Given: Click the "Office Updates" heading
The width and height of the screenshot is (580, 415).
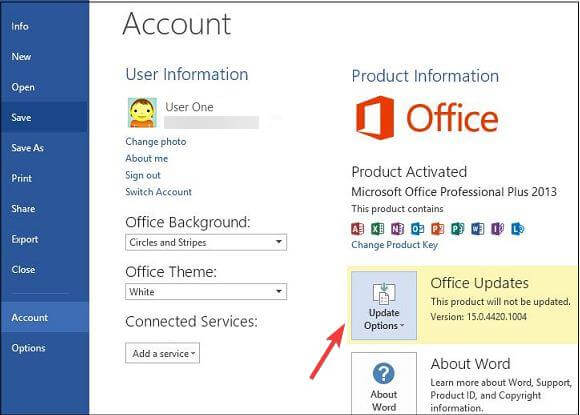Looking at the screenshot, I should coord(479,283).
